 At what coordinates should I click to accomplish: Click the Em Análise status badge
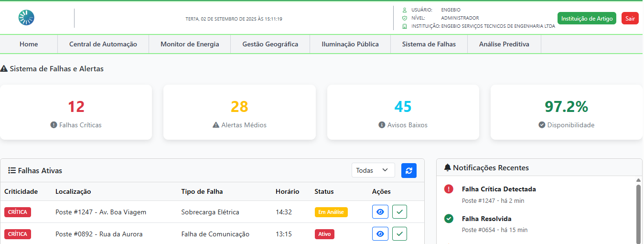pyautogui.click(x=331, y=212)
